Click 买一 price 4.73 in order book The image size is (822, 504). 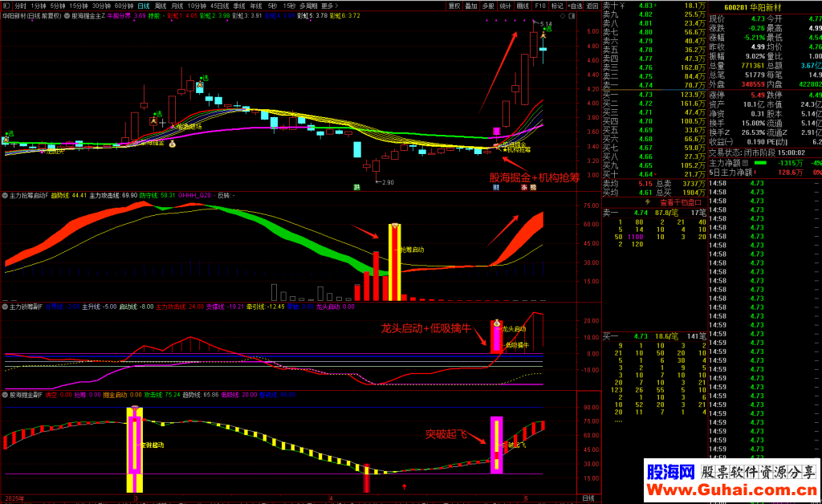pyautogui.click(x=646, y=95)
